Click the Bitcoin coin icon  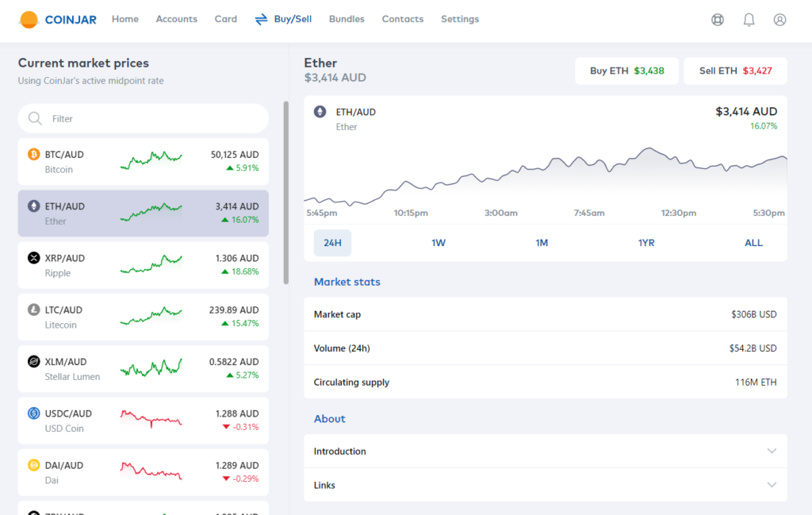[x=33, y=155]
